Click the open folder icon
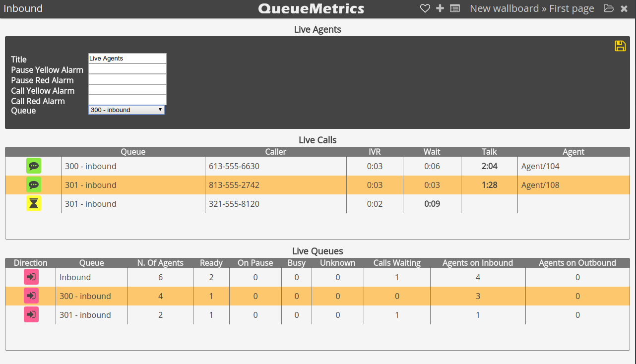The height and width of the screenshot is (364, 636). point(609,8)
